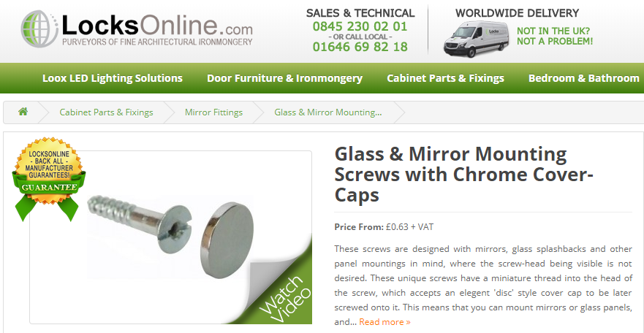Click Glass & Mirror Mounting breadcrumb
This screenshot has width=644, height=333.
click(328, 112)
